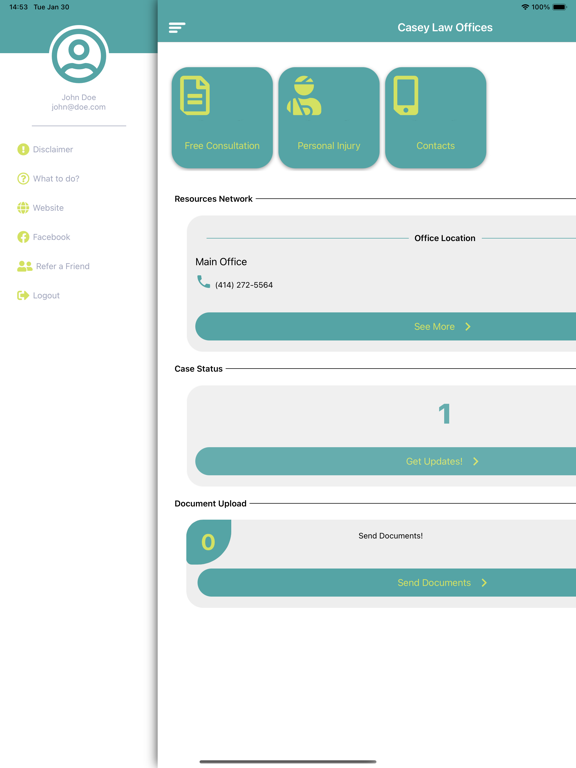
Task: Open the Personal Injury tile
Action: coord(329,118)
